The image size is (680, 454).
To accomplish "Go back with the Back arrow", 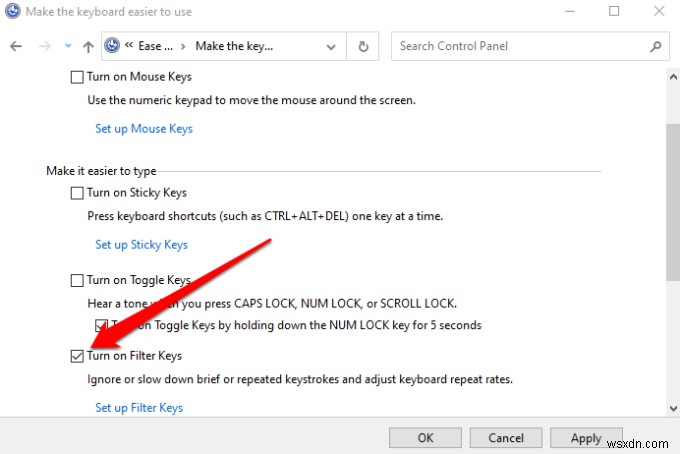I will click(x=16, y=46).
